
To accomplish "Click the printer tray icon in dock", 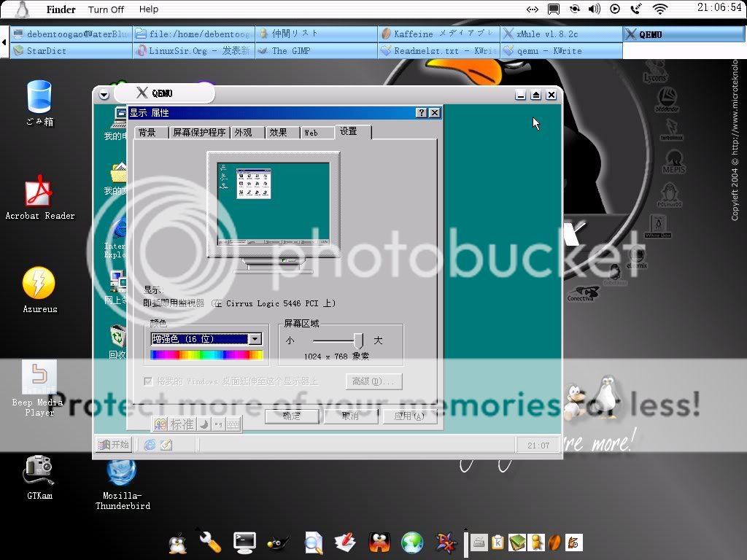I will coord(479,542).
